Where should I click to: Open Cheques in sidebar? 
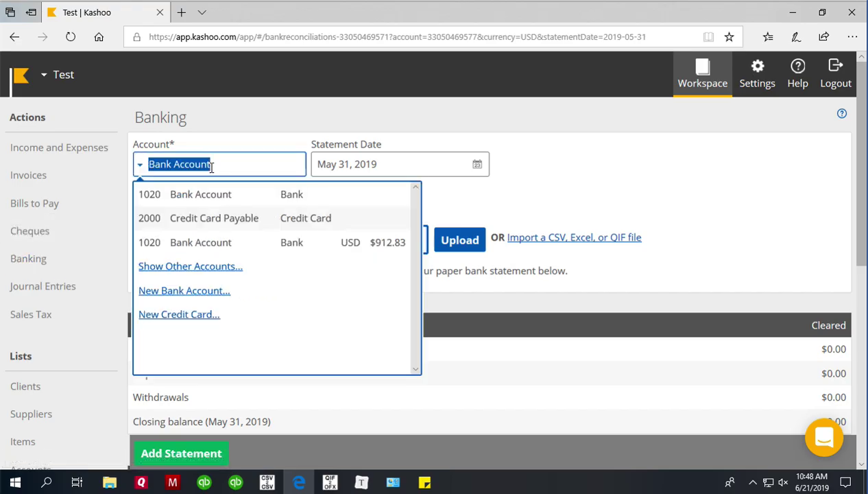point(29,231)
